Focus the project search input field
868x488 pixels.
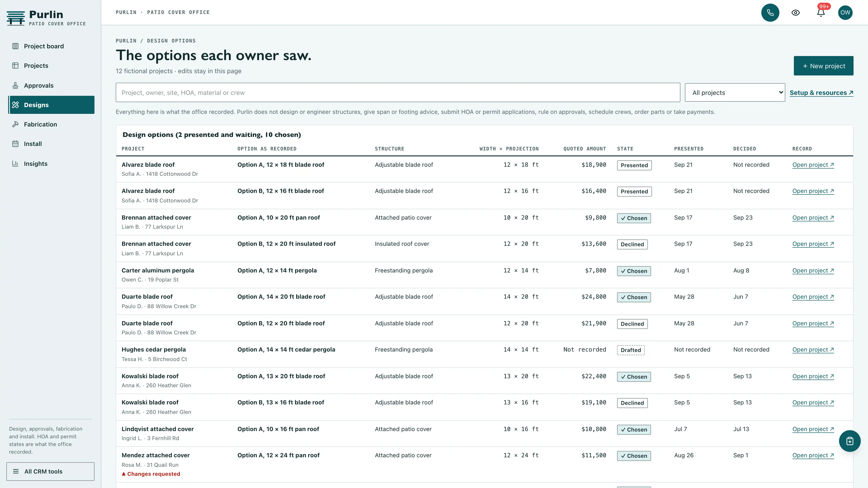398,92
